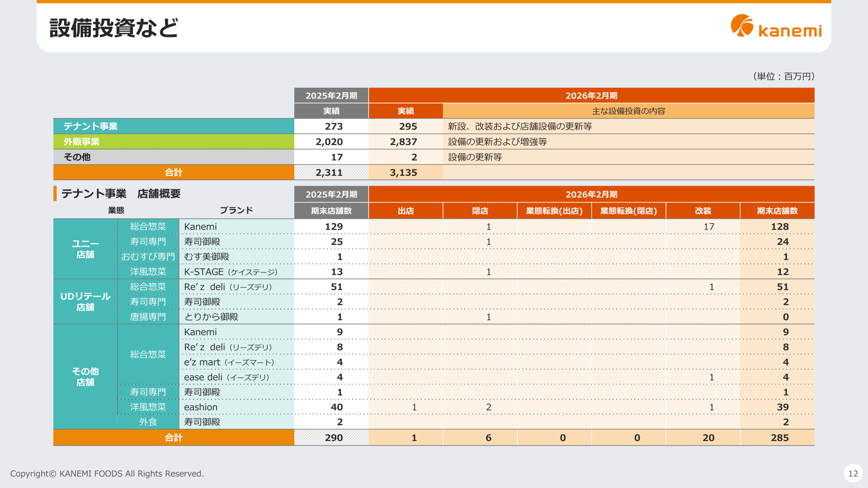Click the 業態 column label

coord(116,211)
